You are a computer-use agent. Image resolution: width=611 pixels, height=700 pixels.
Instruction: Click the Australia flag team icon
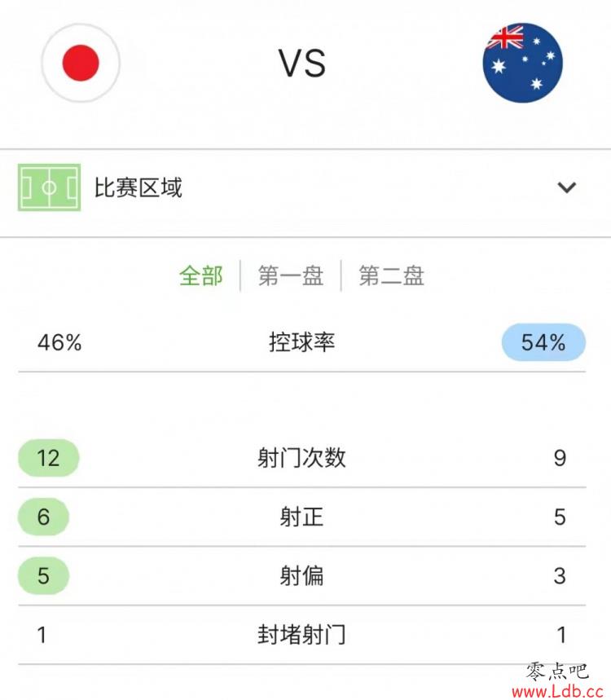[x=523, y=63]
